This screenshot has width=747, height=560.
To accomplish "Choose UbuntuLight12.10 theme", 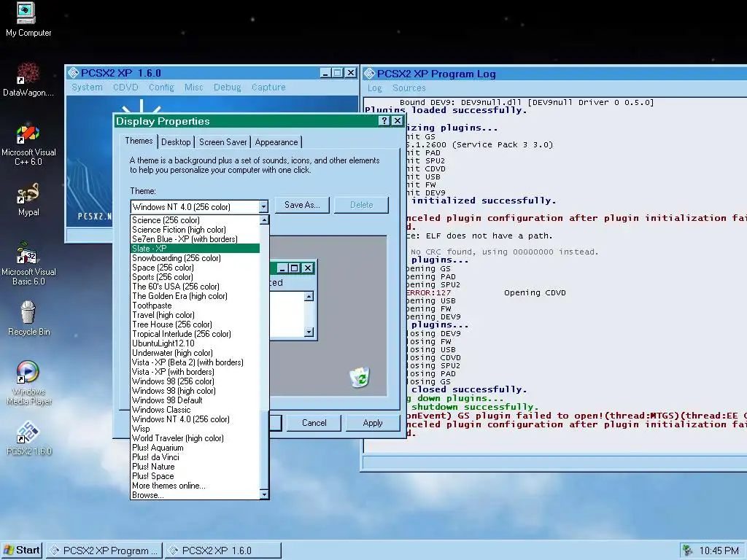I will pyautogui.click(x=196, y=343).
